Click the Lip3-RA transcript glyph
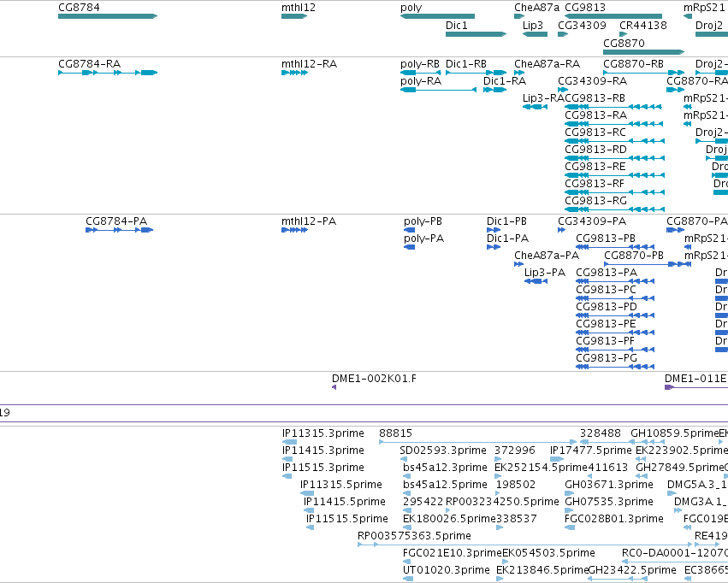The image size is (728, 583). [x=535, y=107]
